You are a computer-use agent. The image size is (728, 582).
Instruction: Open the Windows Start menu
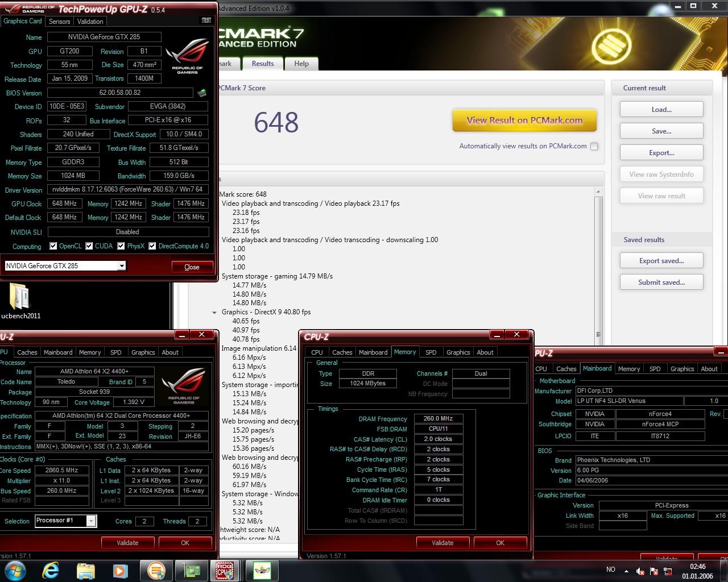point(15,570)
